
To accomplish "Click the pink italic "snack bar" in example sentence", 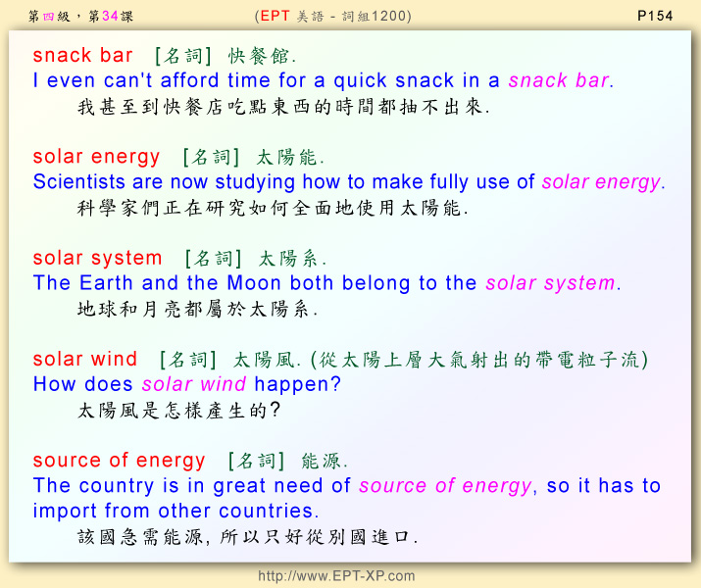I will coord(560,81).
